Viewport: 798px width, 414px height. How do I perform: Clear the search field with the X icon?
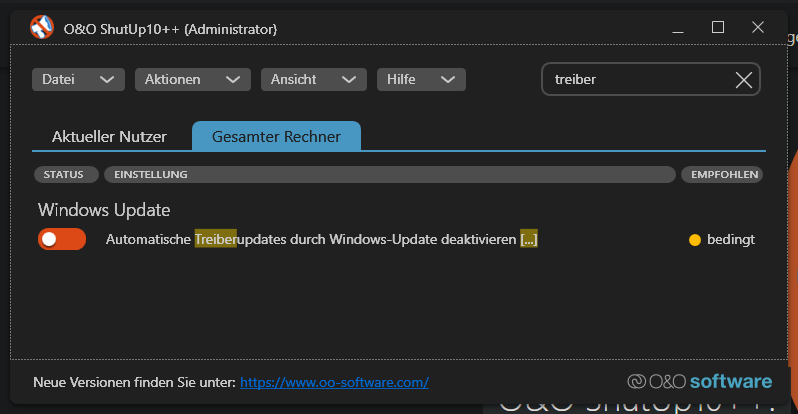point(744,79)
